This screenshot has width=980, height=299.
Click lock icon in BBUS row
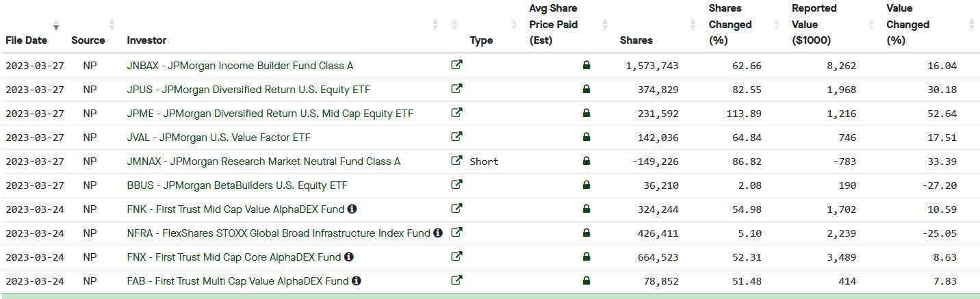tap(586, 185)
